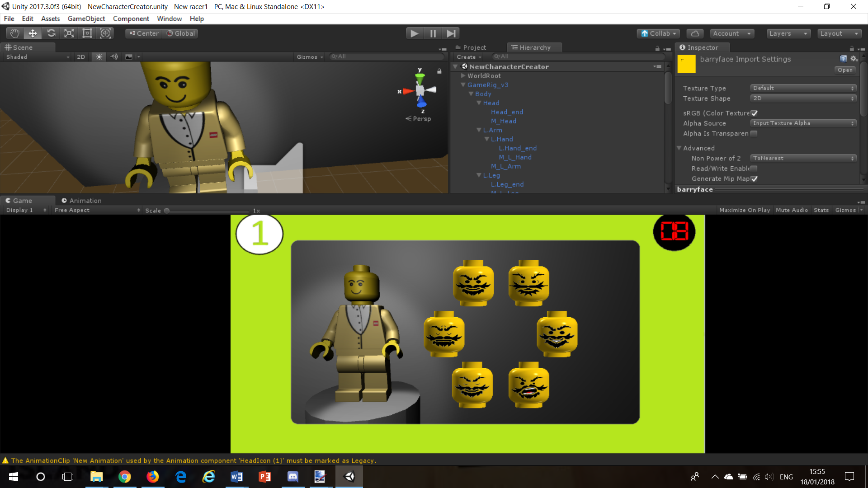Screen dimensions: 868x488
Task: Toggle 2D scene view mode
Action: click(x=81, y=56)
